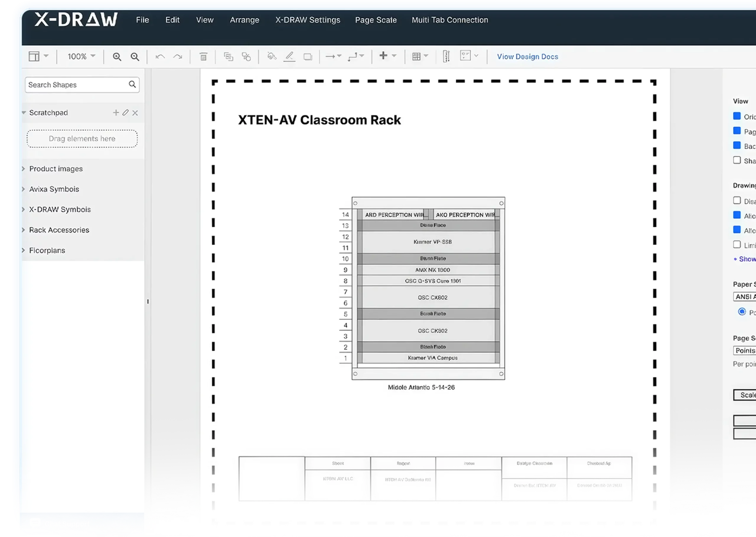The height and width of the screenshot is (537, 756).
Task: Click the delete trash icon
Action: point(203,57)
